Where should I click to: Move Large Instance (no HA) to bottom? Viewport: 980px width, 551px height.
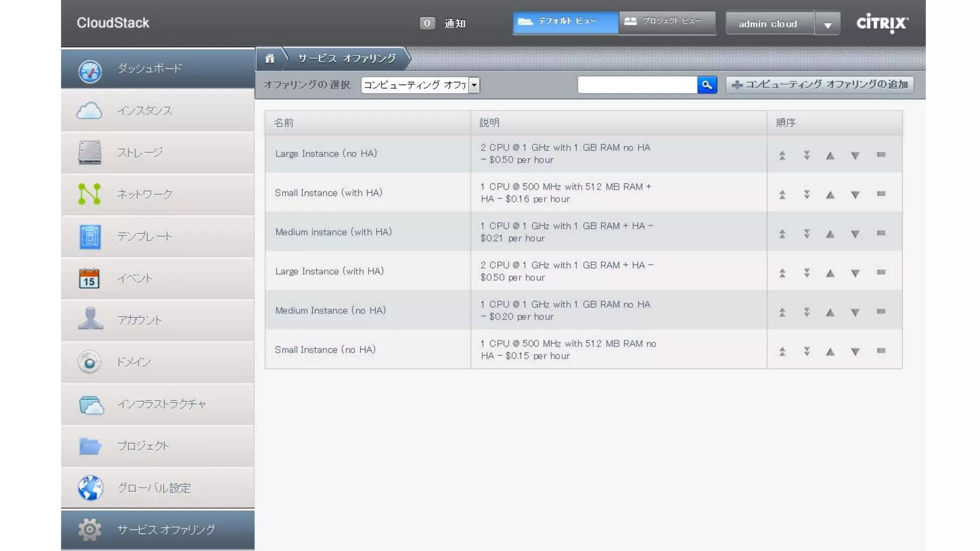[x=807, y=155]
